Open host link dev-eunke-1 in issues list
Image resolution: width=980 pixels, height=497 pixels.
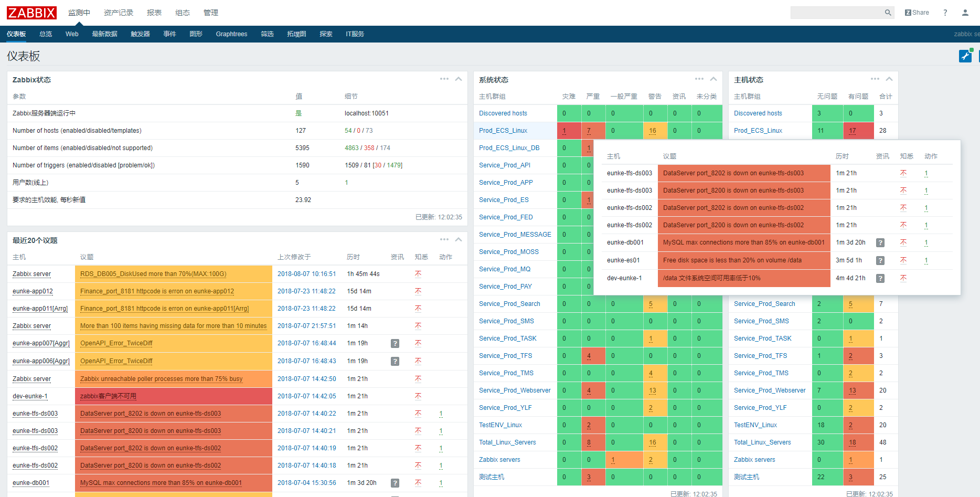point(30,396)
